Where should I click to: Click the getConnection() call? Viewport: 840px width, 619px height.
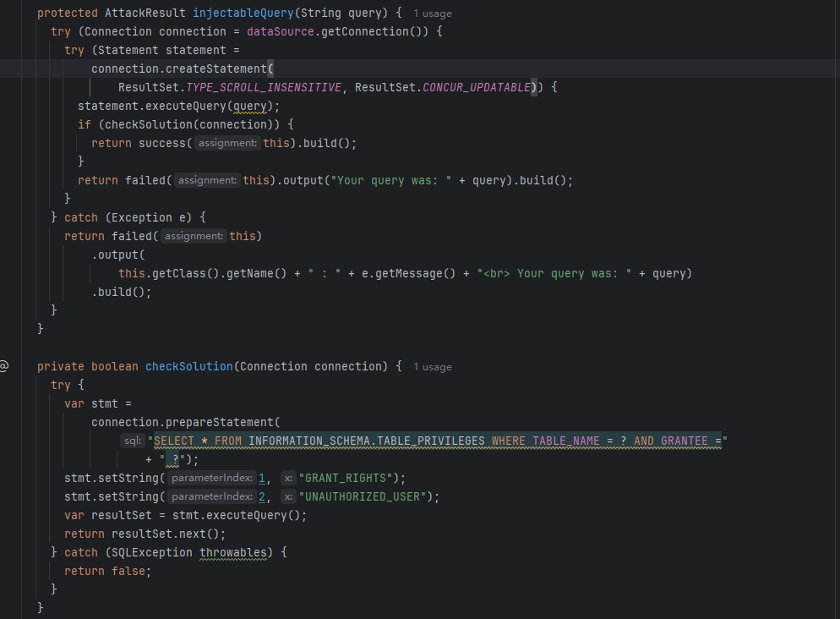click(371, 31)
